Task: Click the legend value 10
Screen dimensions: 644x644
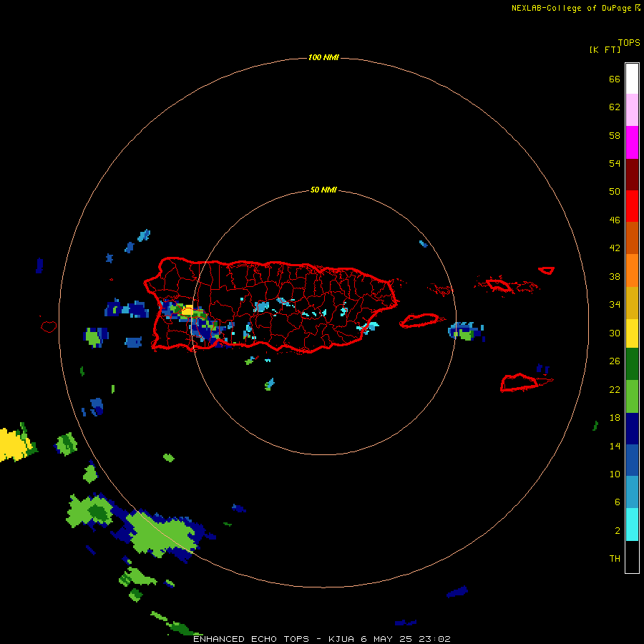Action: click(615, 474)
